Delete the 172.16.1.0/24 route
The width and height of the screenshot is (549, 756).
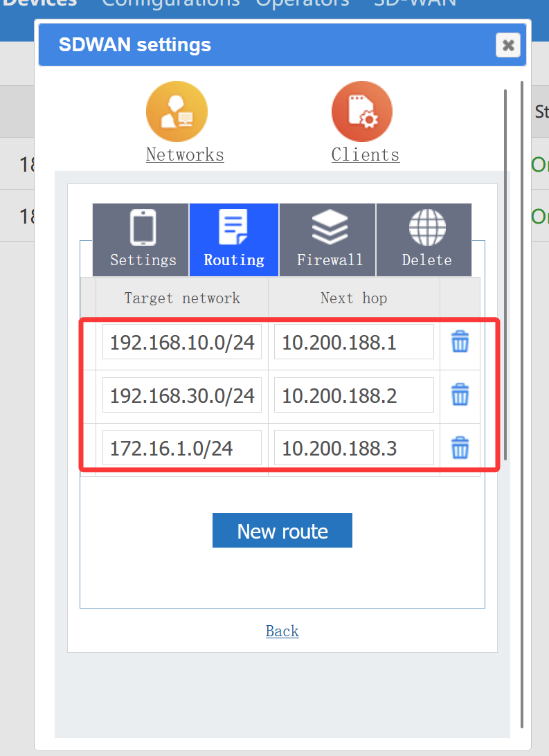[x=460, y=448]
